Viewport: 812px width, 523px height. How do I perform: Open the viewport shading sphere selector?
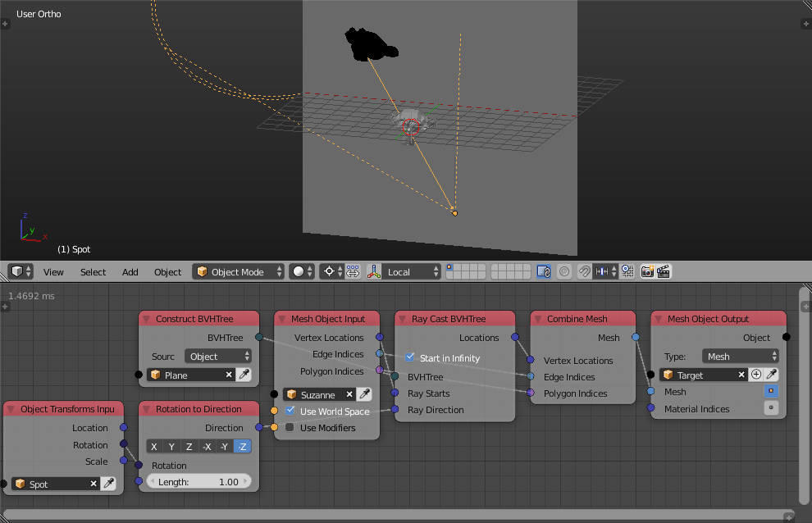[302, 271]
